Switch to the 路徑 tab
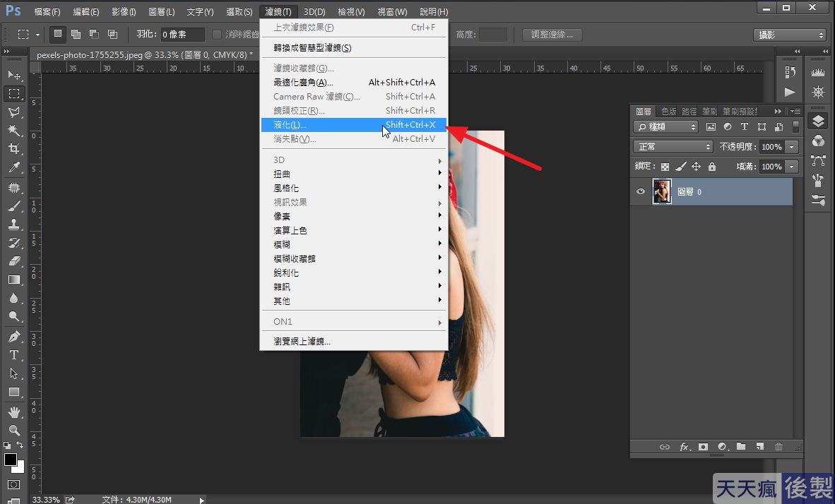 click(689, 112)
